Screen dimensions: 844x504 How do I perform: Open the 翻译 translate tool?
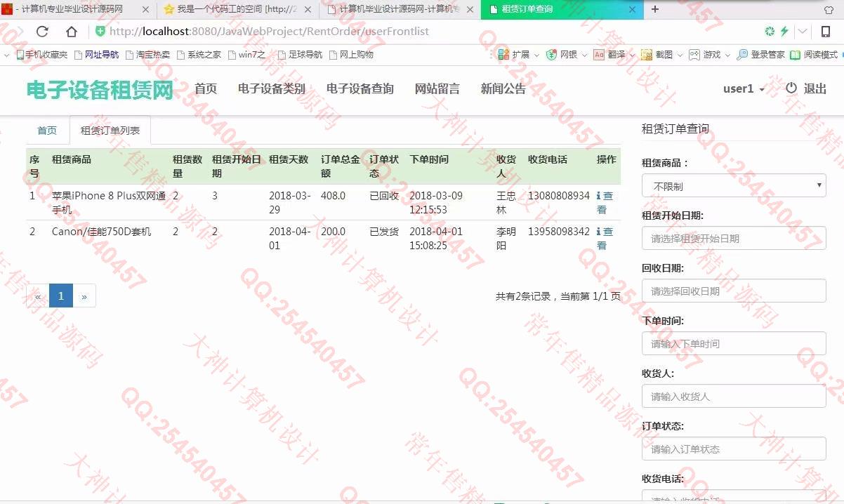599,55
